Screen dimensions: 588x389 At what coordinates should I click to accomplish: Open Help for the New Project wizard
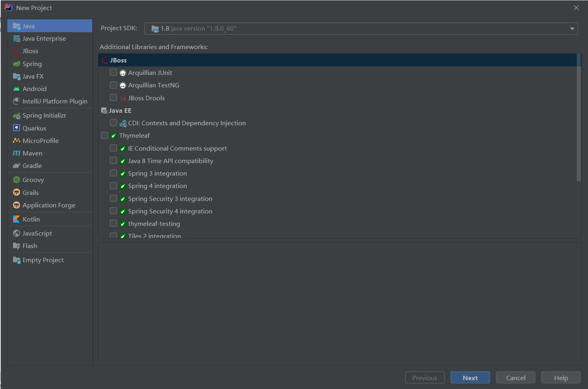coord(561,378)
